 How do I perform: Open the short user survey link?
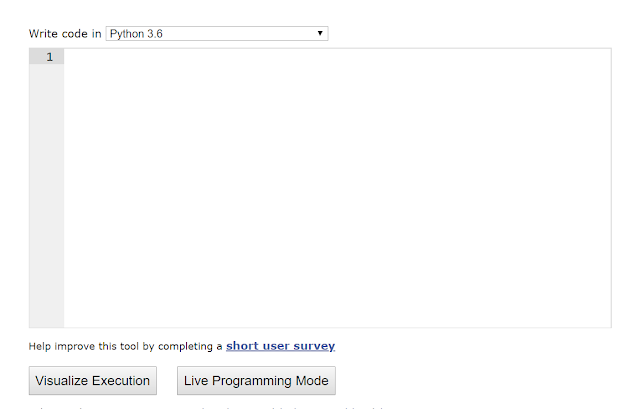click(x=280, y=346)
